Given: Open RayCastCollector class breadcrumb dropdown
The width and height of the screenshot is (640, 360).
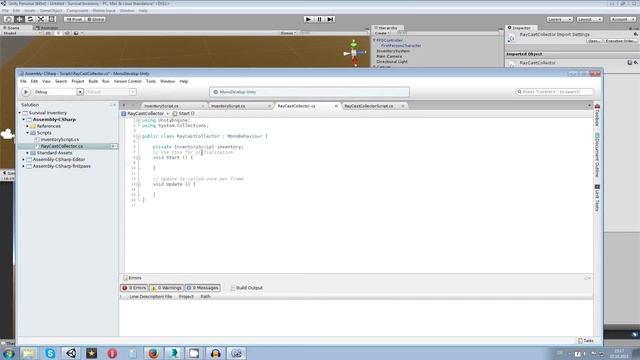Looking at the screenshot, I should click(145, 113).
